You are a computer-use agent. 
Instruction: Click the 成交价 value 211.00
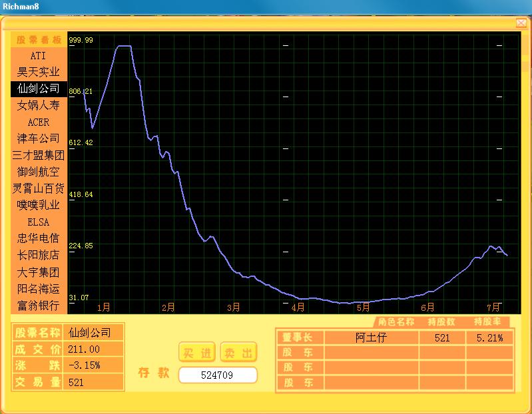point(84,349)
